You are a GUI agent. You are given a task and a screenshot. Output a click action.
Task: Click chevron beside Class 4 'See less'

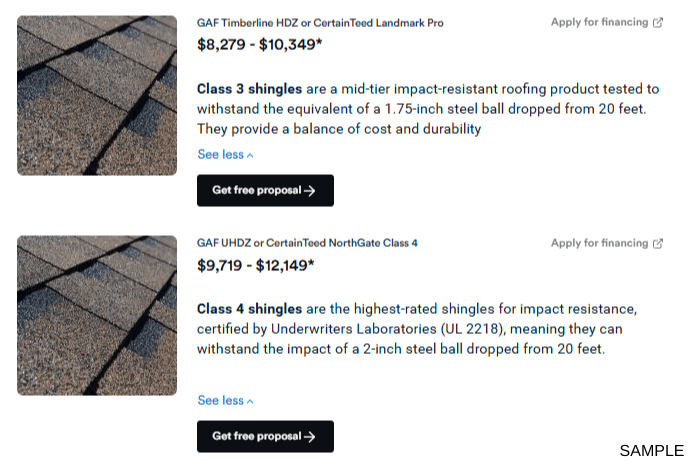[x=250, y=401]
